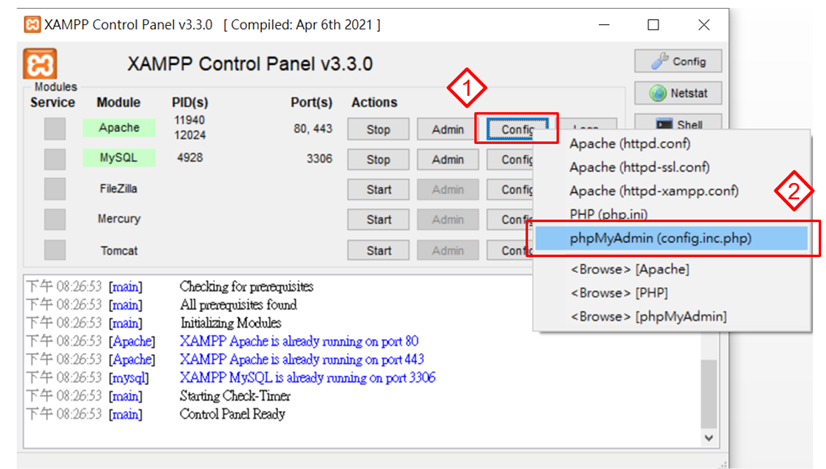The height and width of the screenshot is (469, 826).
Task: Minimize the XAMPP window
Action: (604, 25)
